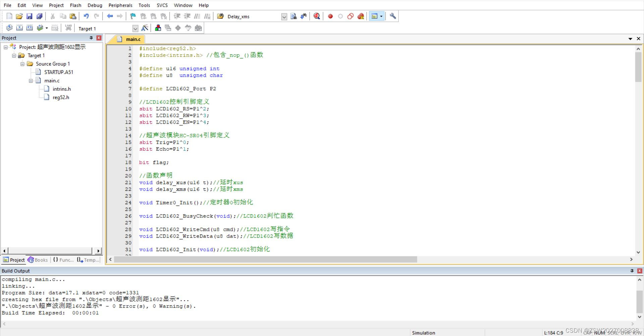Click the Translate current file icon

(9, 28)
